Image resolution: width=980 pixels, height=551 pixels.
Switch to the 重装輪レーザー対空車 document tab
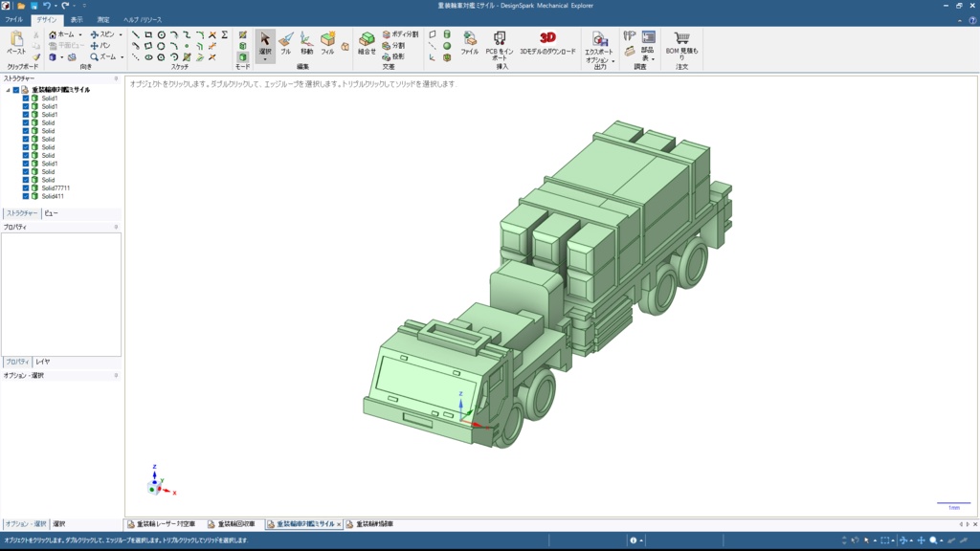tap(161, 524)
